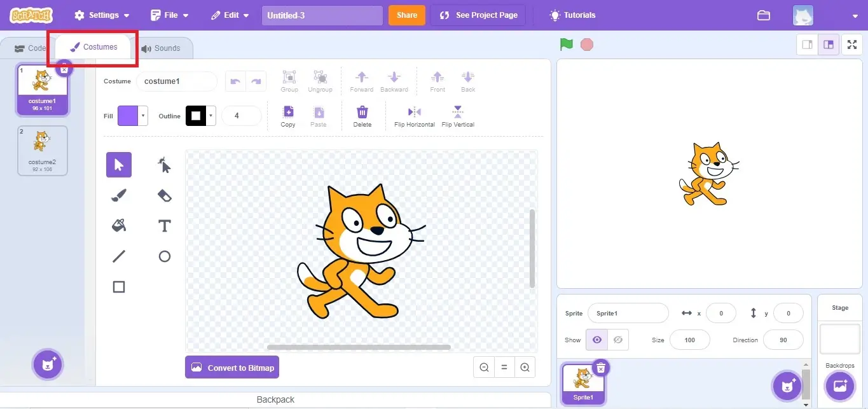Click Choose a Sprite button

pos(787,385)
